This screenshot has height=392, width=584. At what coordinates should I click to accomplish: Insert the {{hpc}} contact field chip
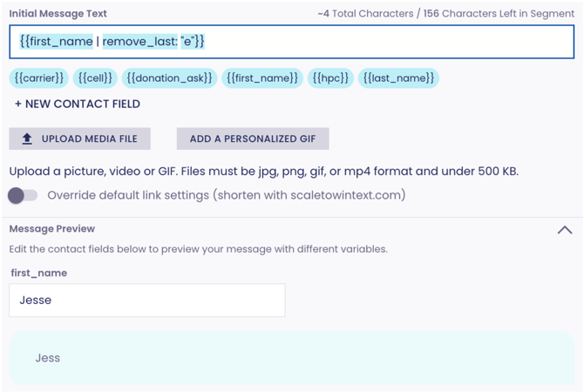click(x=330, y=78)
